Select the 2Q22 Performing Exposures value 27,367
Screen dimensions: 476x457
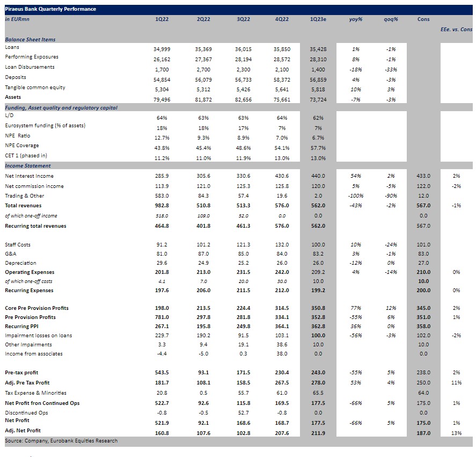[x=203, y=60]
